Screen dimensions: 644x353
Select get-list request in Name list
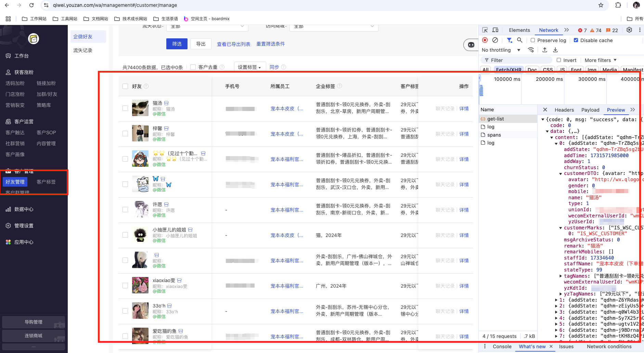coord(508,119)
